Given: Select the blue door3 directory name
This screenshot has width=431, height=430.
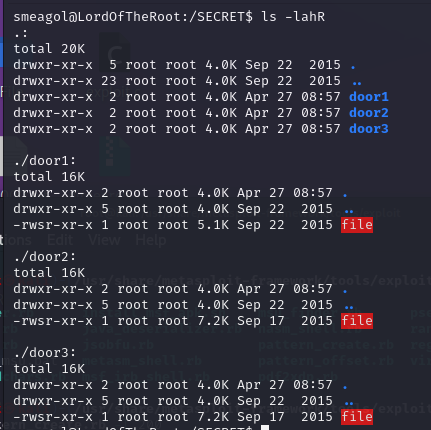Looking at the screenshot, I should pyautogui.click(x=369, y=129).
